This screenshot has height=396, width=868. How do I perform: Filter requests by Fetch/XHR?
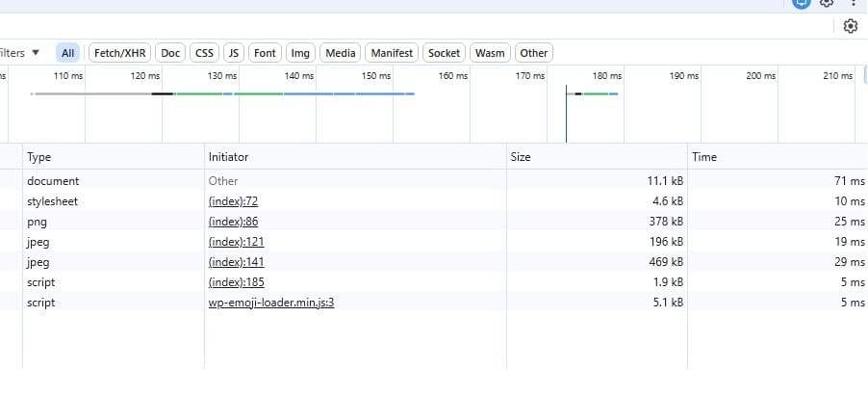(x=119, y=53)
